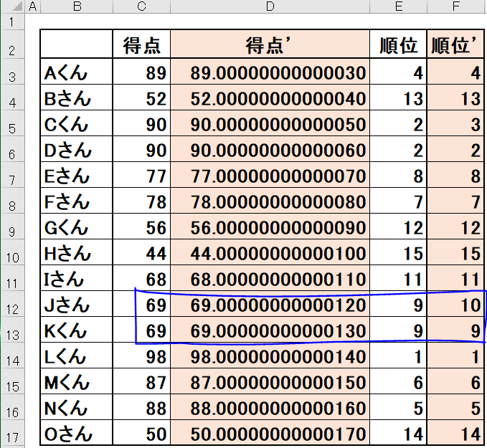
Task: Select column E header
Action: (399, 6)
